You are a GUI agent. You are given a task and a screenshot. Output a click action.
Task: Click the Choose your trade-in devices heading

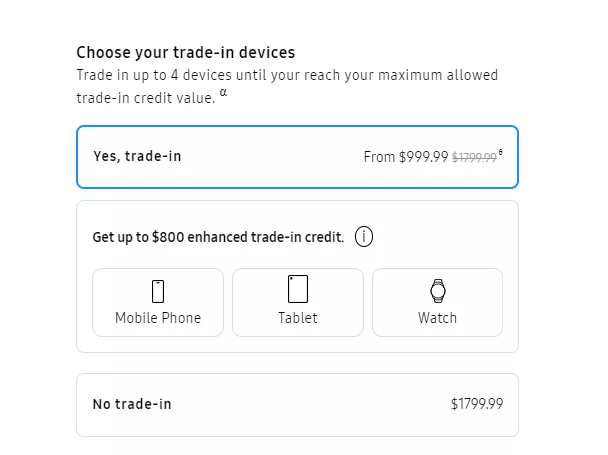186,52
